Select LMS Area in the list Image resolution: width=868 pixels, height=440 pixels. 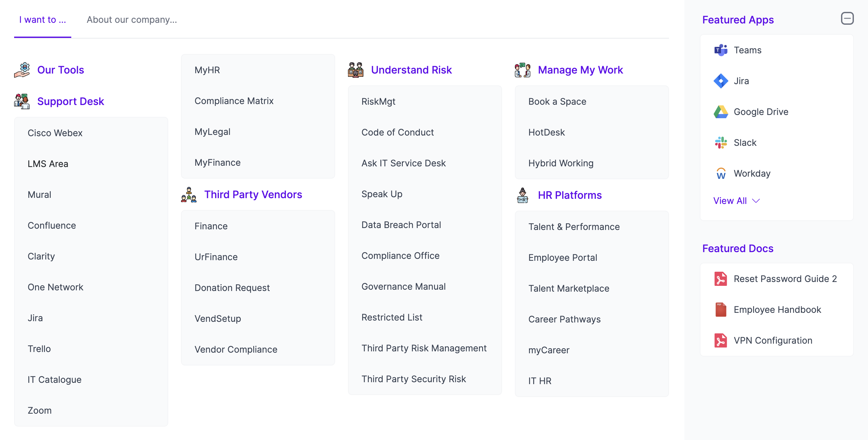tap(48, 164)
